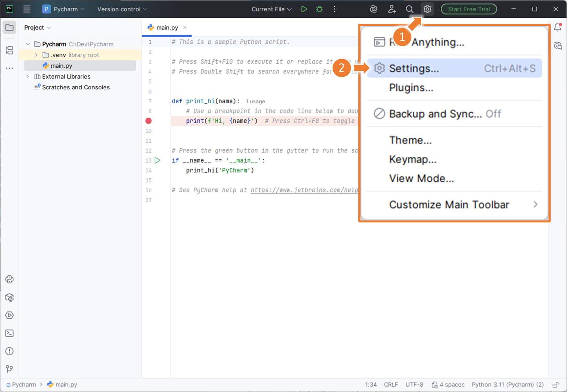Click the run gutter arrow on line 13

point(158,161)
